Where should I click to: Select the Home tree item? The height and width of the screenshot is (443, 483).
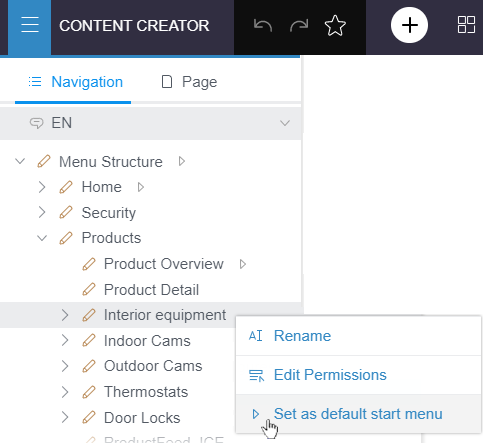click(x=102, y=187)
